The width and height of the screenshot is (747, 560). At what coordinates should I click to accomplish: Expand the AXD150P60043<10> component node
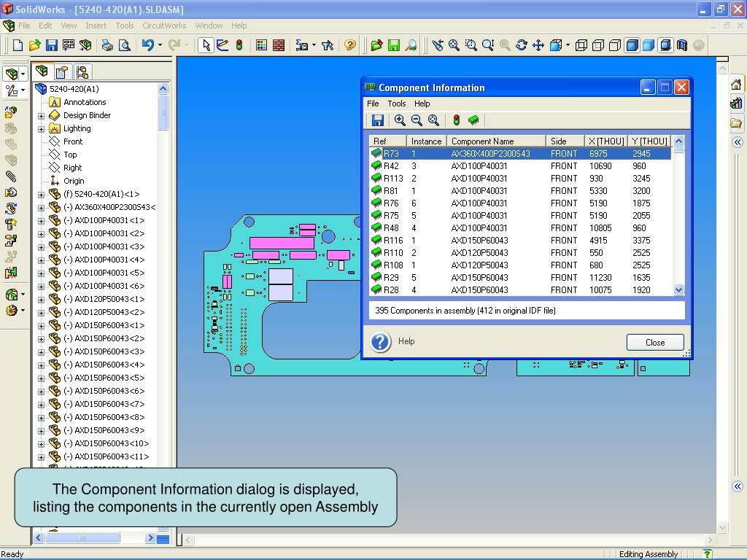click(x=41, y=444)
